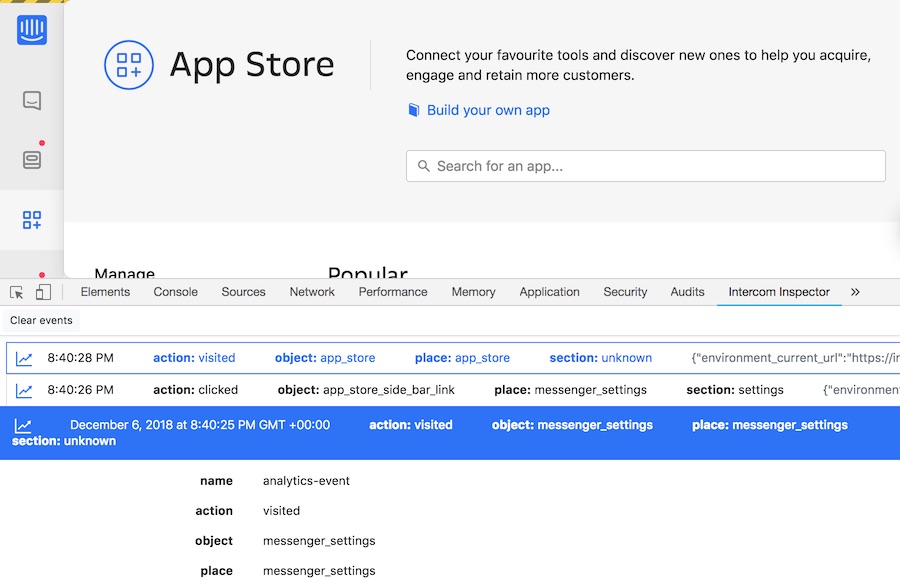This screenshot has height=580, width=900.
Task: Collapse the expanded December 6, 2018 event
Action: pyautogui.click(x=450, y=432)
